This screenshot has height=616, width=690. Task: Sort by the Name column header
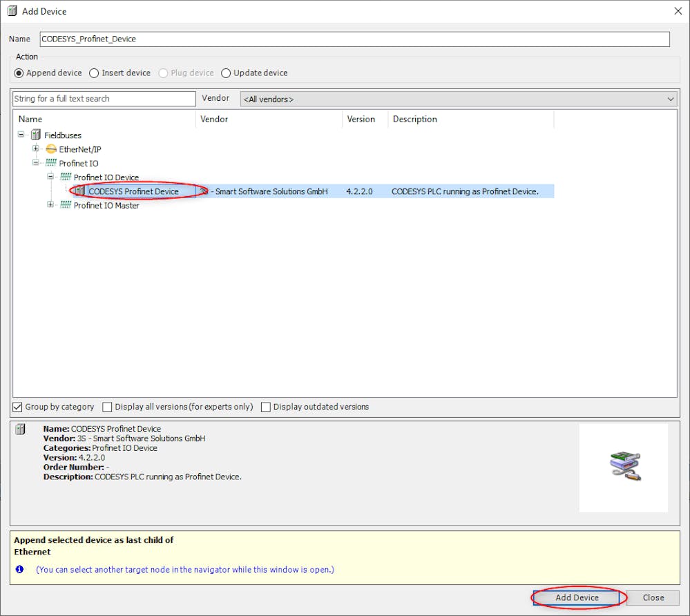click(106, 119)
